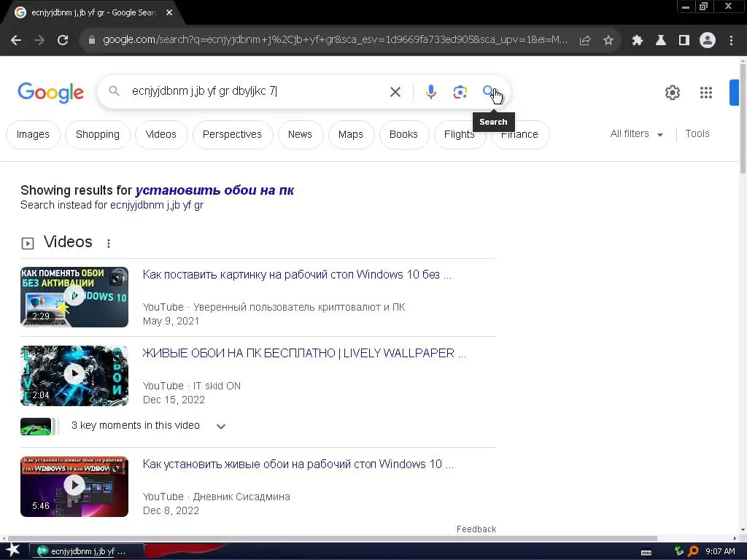The width and height of the screenshot is (747, 560).
Task: Play the 2:29 video thumbnail
Action: (74, 297)
